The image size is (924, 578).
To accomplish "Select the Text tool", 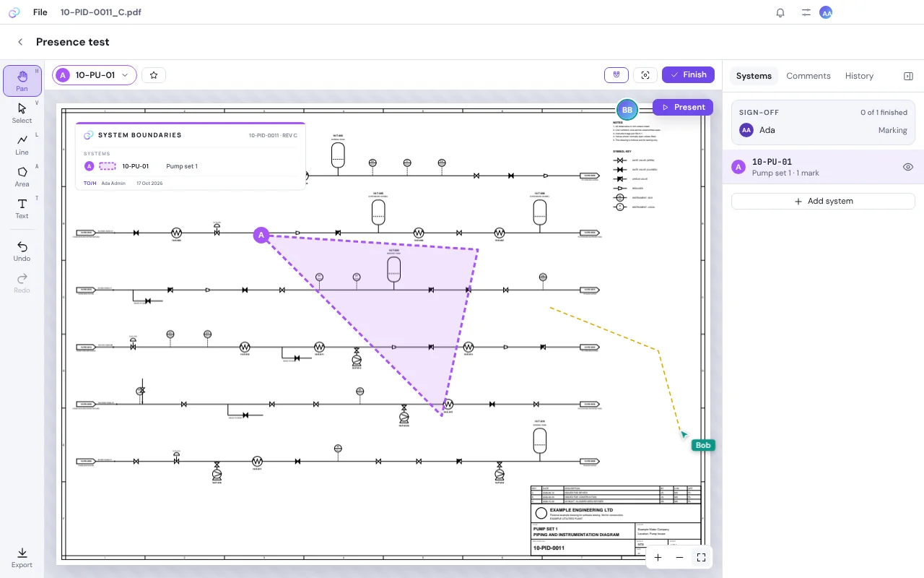I will click(22, 208).
